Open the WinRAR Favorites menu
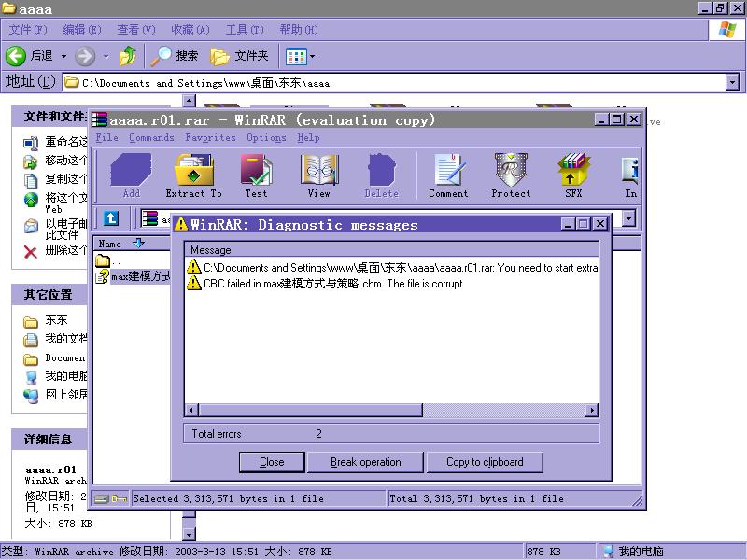Viewport: 747px width, 560px height. [210, 137]
